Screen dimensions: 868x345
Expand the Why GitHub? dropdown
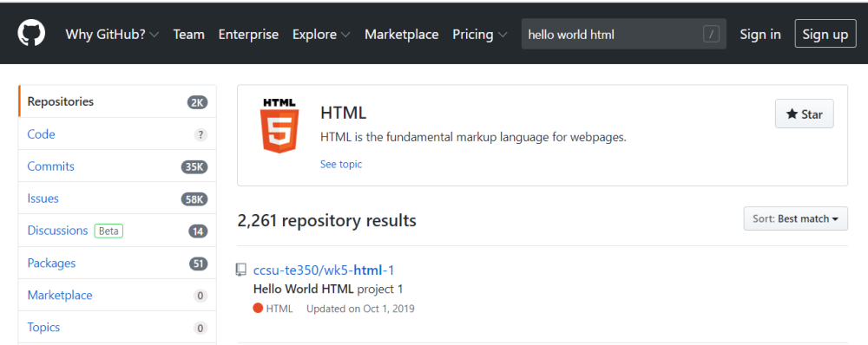[112, 35]
